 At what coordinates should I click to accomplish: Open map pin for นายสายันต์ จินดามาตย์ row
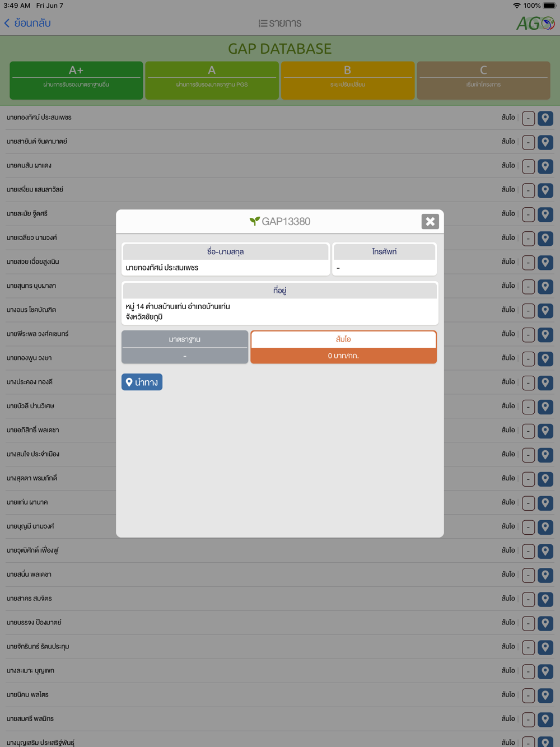pos(545,142)
